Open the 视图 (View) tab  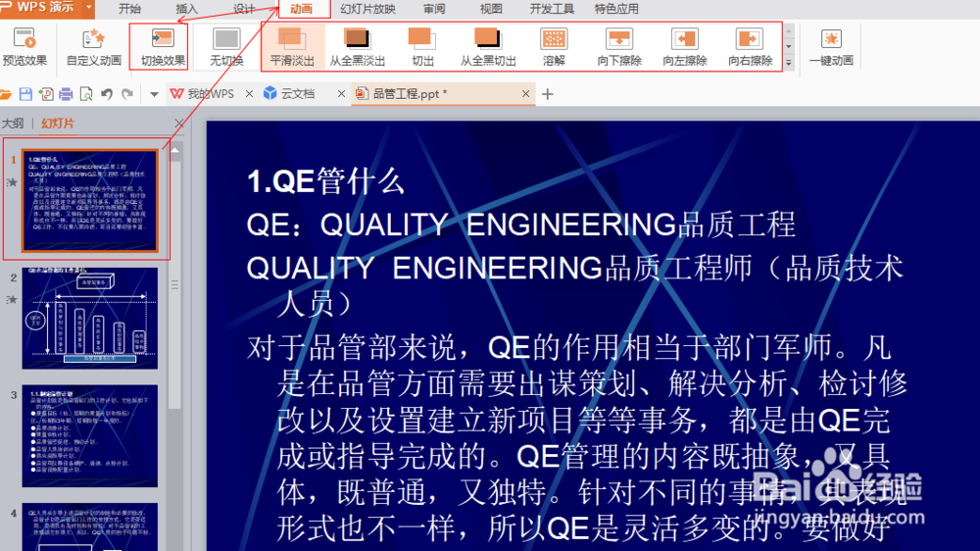click(491, 9)
